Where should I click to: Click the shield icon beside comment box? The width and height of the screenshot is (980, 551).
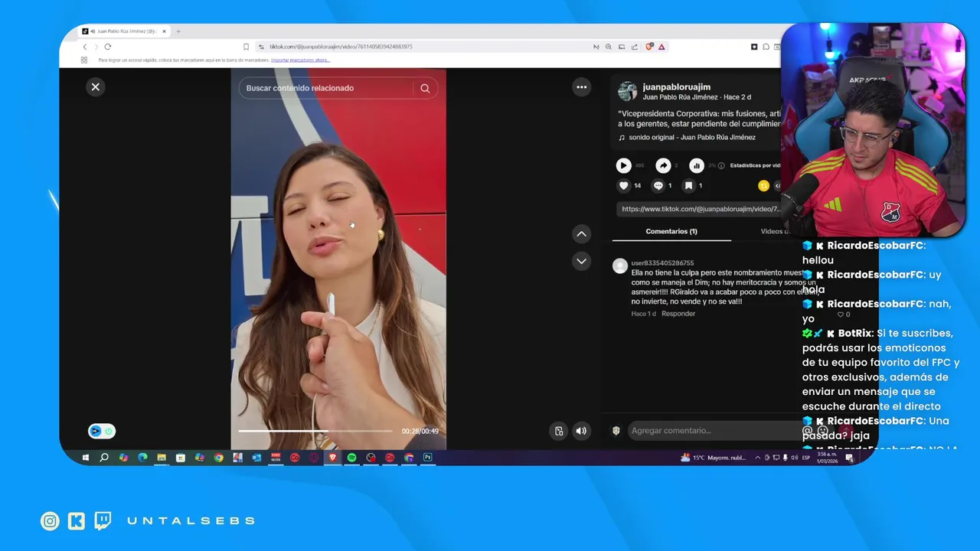tap(616, 431)
